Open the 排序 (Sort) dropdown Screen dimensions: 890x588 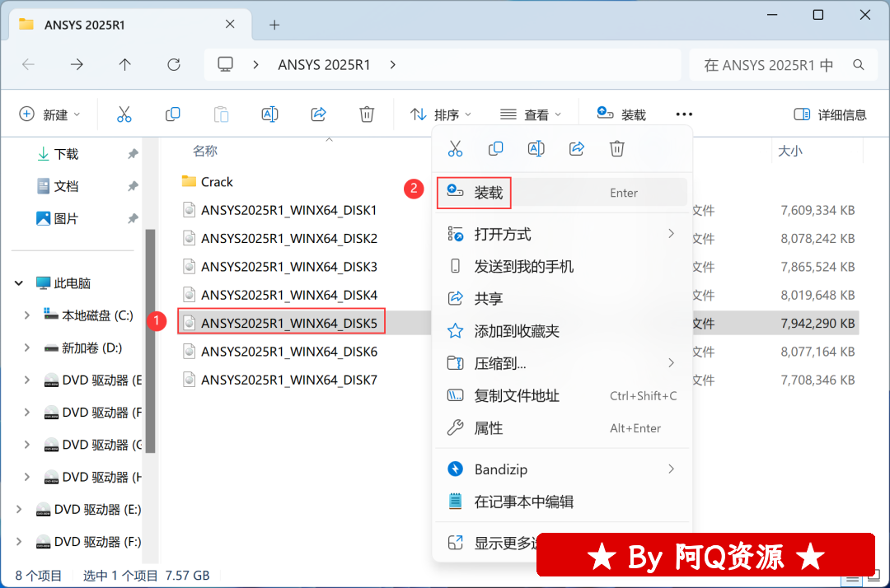click(x=441, y=114)
